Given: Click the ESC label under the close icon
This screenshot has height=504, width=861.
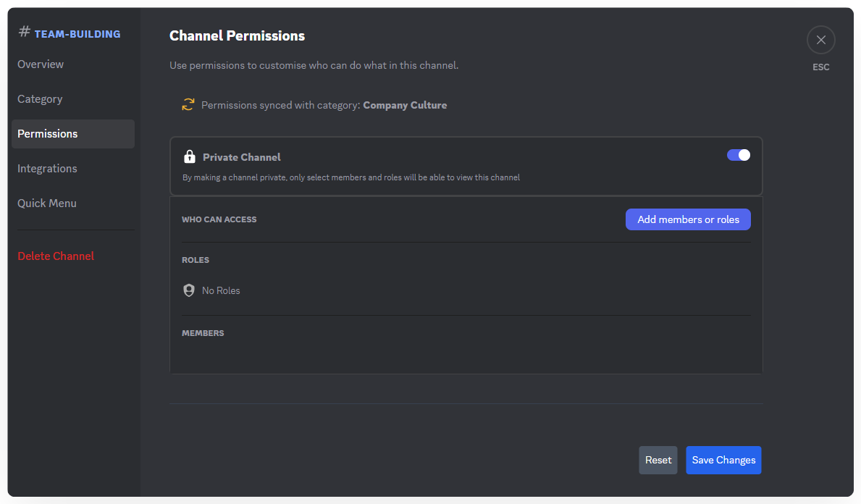Looking at the screenshot, I should [x=820, y=67].
